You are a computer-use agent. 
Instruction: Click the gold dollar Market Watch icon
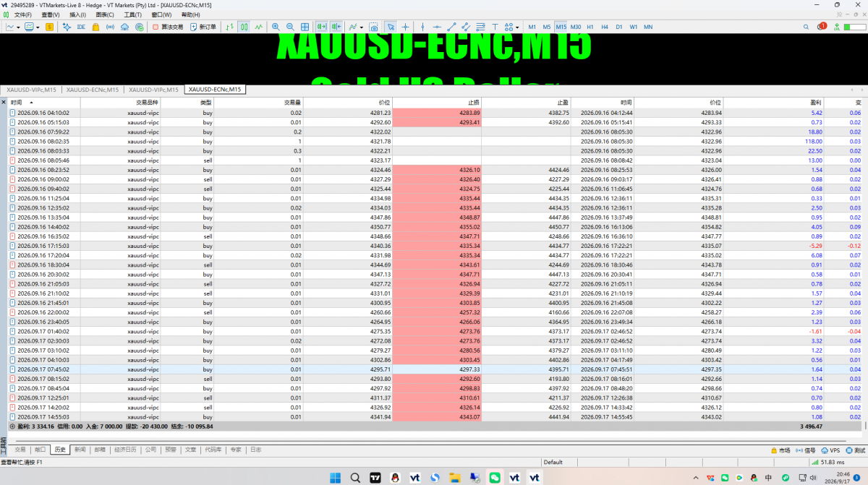click(x=50, y=27)
